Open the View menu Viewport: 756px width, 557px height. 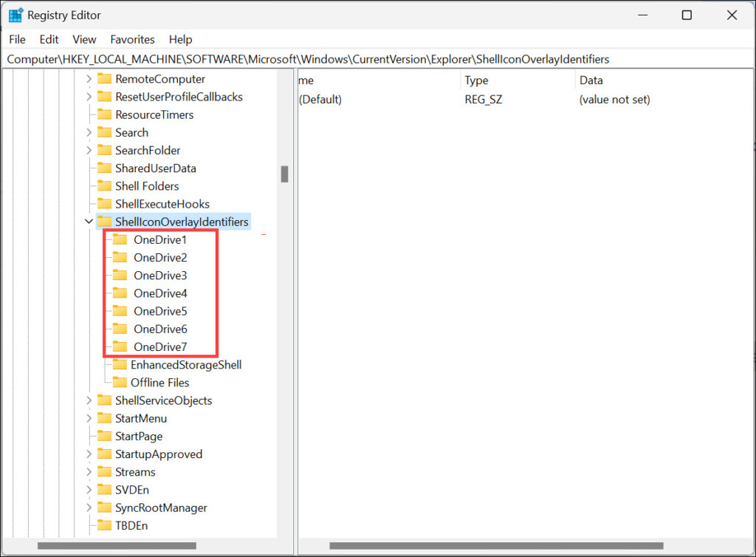84,40
